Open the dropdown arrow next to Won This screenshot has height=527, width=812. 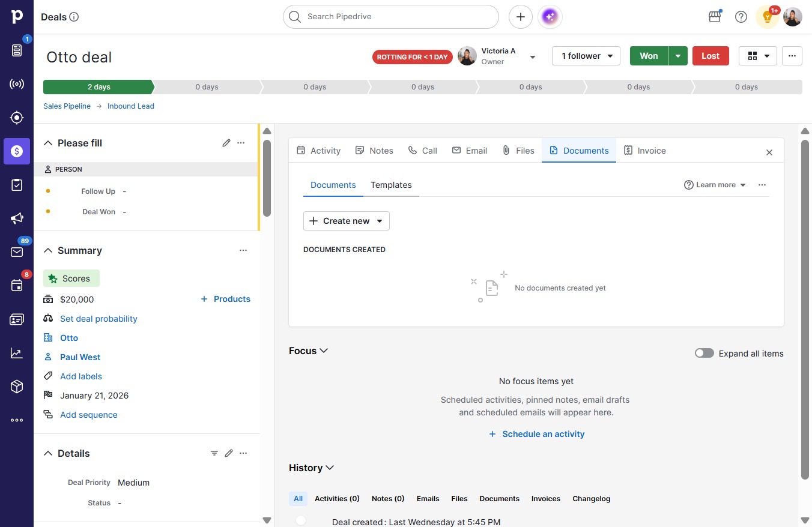pos(678,56)
